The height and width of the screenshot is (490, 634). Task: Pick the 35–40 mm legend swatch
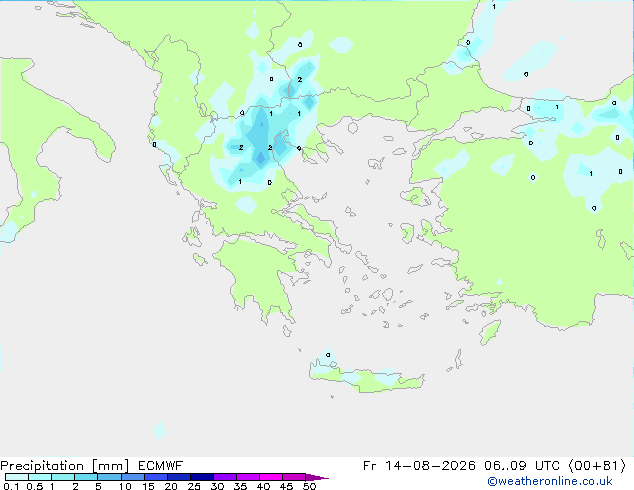248,477
